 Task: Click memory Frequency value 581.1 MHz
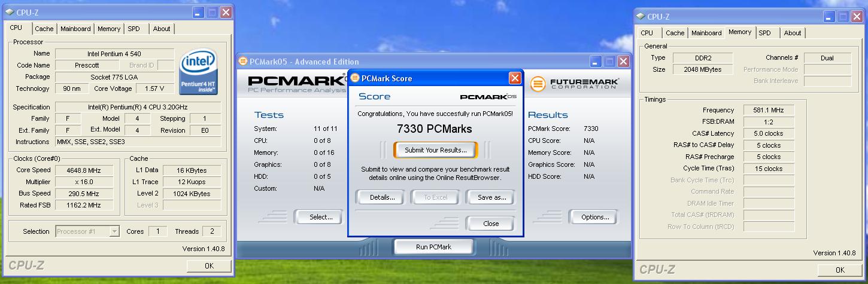pyautogui.click(x=768, y=110)
